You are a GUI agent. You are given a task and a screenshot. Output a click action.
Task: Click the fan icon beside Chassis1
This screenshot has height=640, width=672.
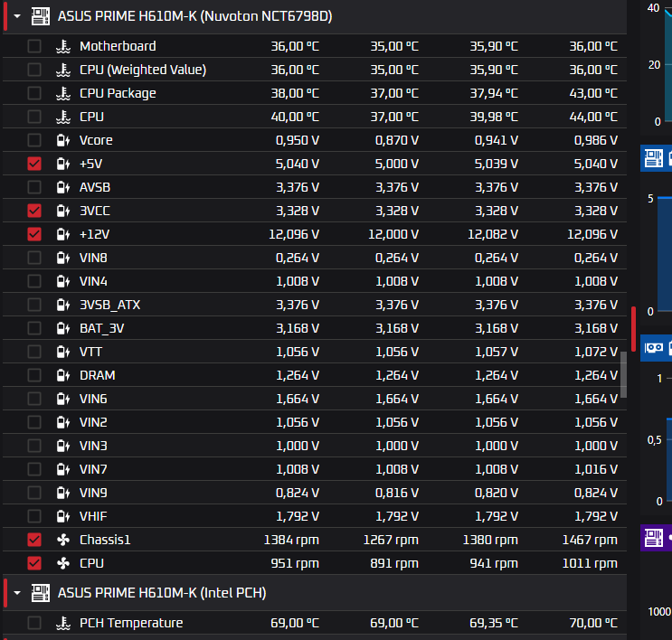(63, 540)
